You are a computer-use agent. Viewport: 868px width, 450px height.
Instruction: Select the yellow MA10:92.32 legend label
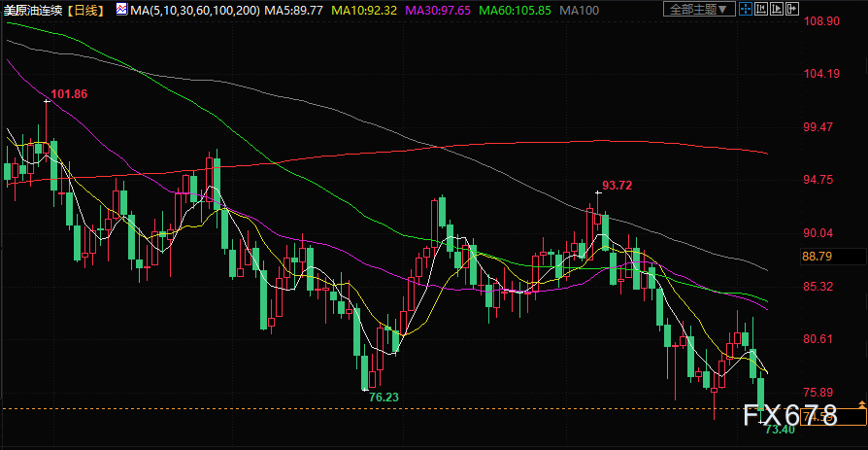tap(366, 10)
